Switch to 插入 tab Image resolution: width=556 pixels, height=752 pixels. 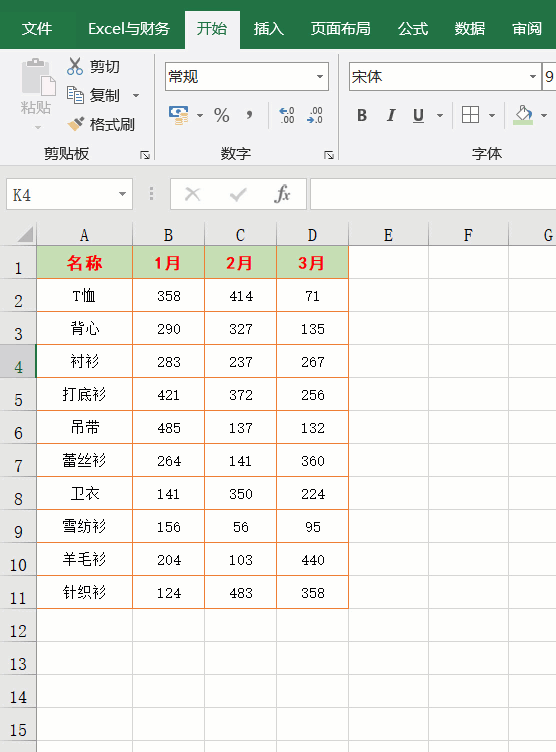pyautogui.click(x=269, y=29)
